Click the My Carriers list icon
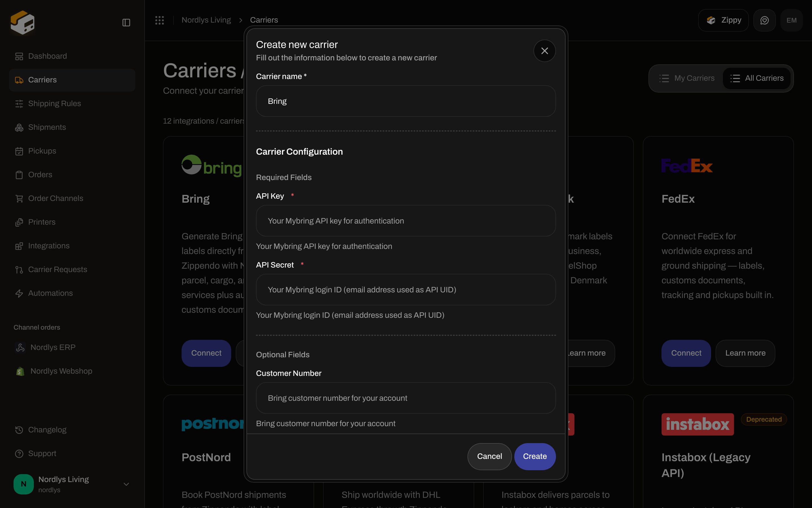This screenshot has width=812, height=508. pyautogui.click(x=664, y=78)
